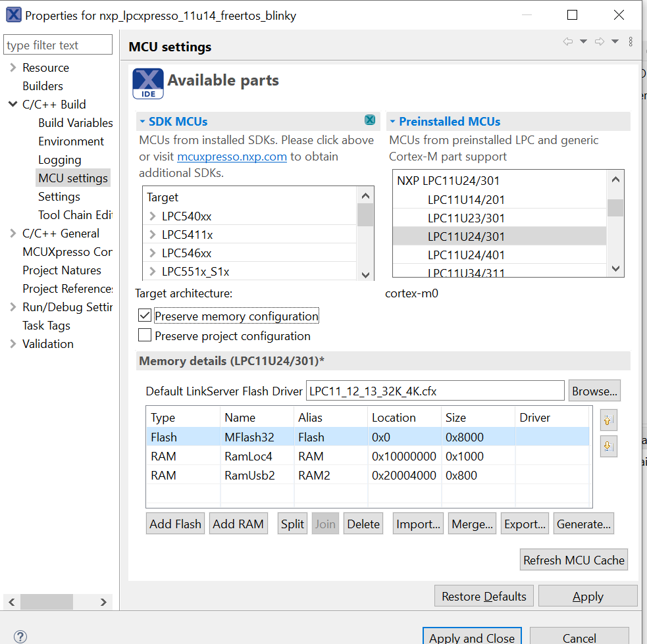647x644 pixels.
Task: Click Add RAM button
Action: click(238, 524)
